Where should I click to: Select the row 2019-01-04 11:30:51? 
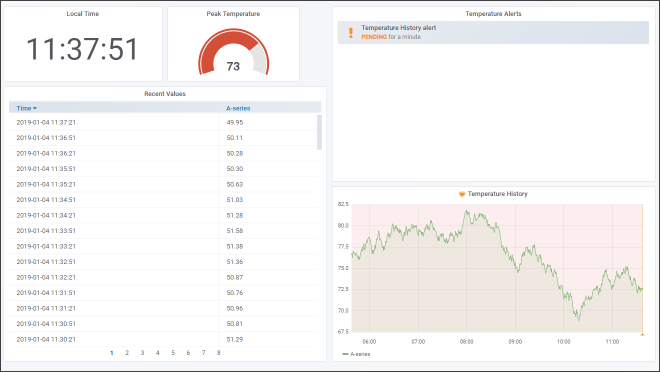(x=163, y=324)
